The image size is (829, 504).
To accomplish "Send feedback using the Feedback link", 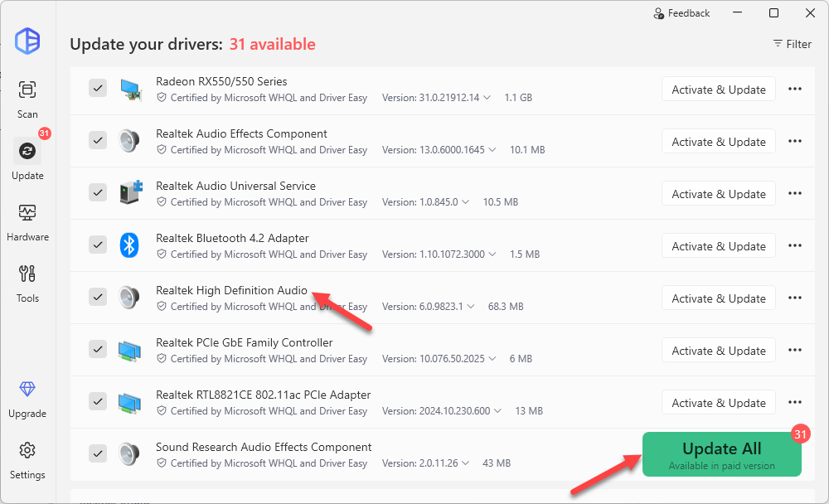I will pos(681,13).
